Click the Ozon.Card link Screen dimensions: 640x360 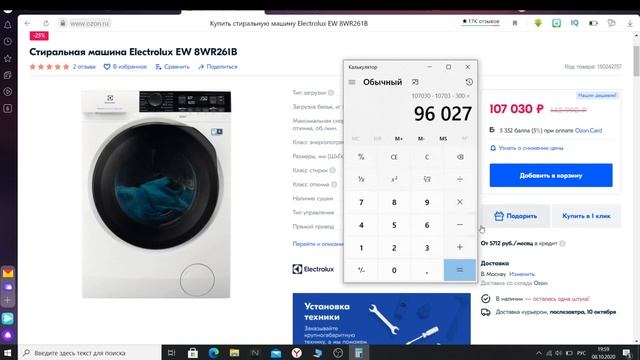588,131
